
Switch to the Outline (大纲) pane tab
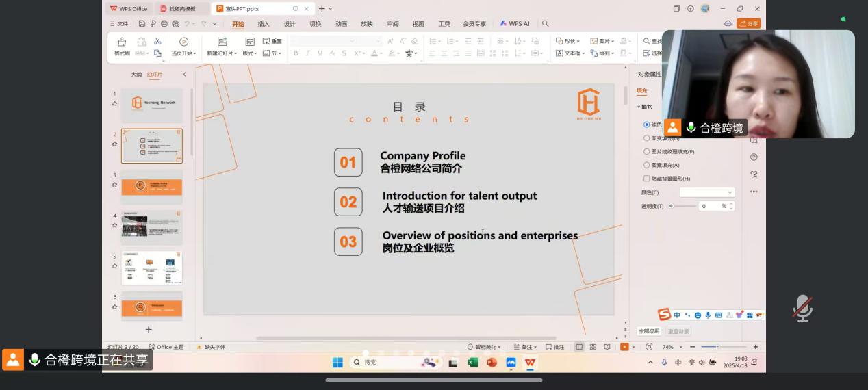coord(137,75)
